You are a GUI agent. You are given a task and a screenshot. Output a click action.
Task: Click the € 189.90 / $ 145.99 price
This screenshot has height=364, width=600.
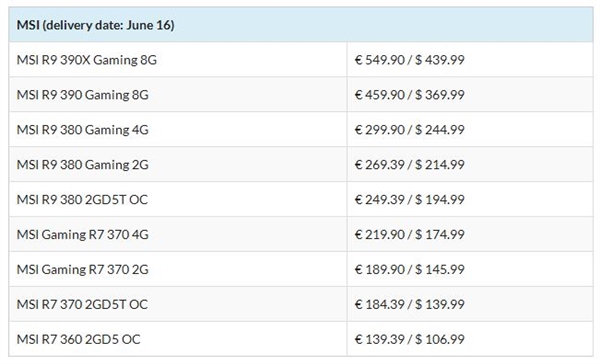[409, 269]
